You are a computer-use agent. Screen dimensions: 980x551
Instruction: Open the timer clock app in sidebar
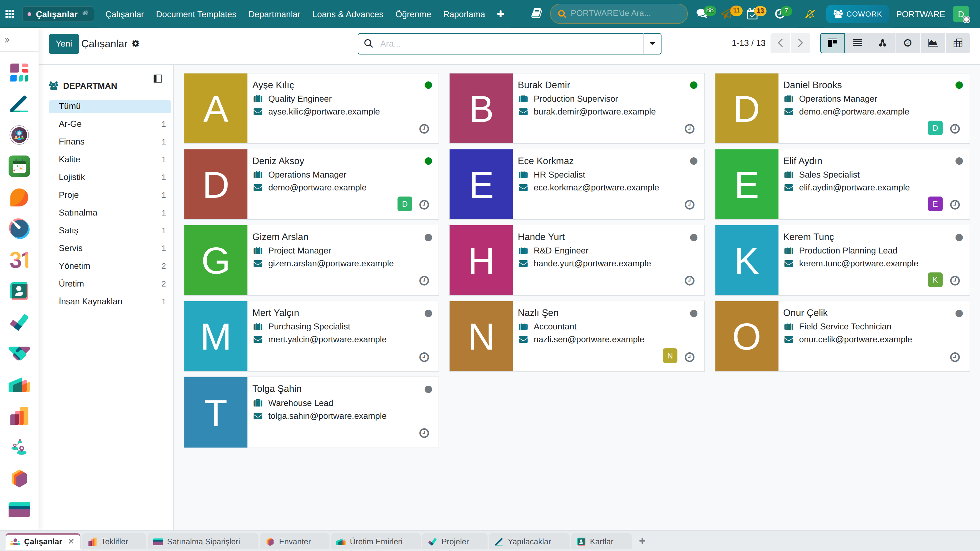[x=19, y=229]
